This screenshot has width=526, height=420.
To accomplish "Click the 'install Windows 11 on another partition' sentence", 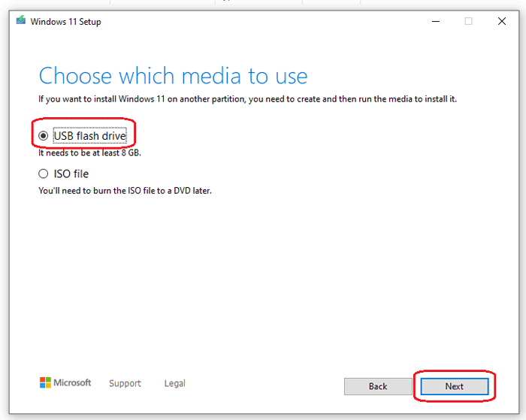I will (x=247, y=99).
